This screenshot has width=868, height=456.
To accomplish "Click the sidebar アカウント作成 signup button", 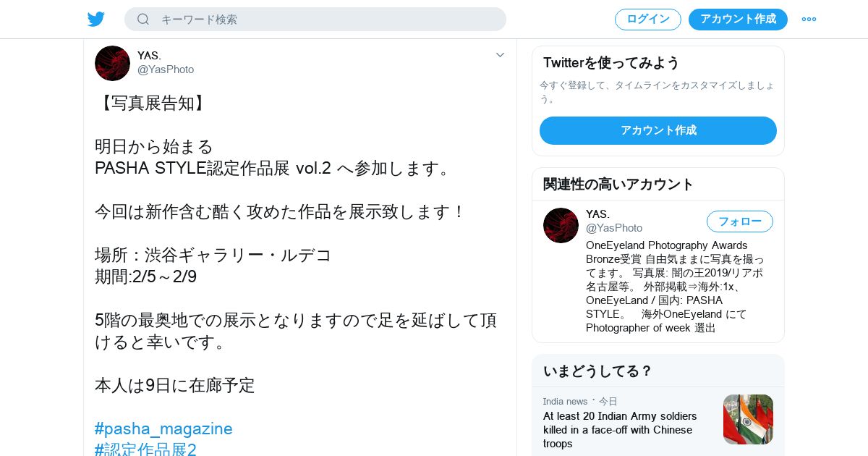I will [x=658, y=130].
